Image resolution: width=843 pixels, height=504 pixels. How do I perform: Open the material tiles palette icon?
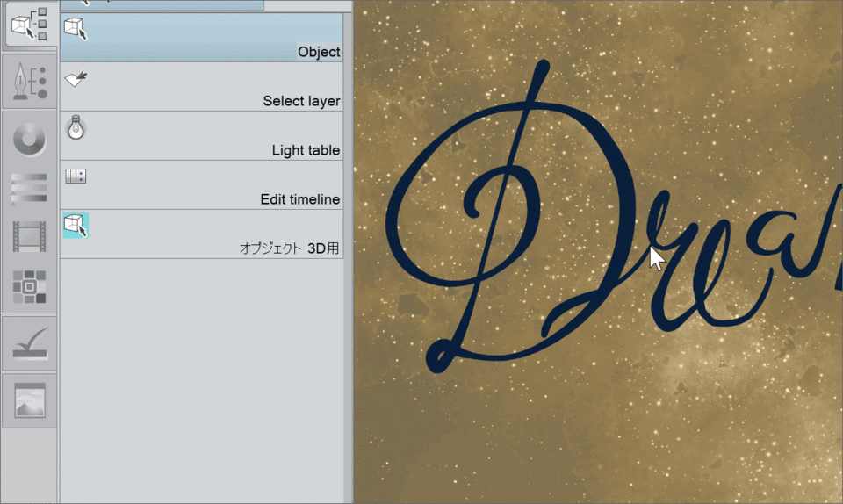[29, 286]
